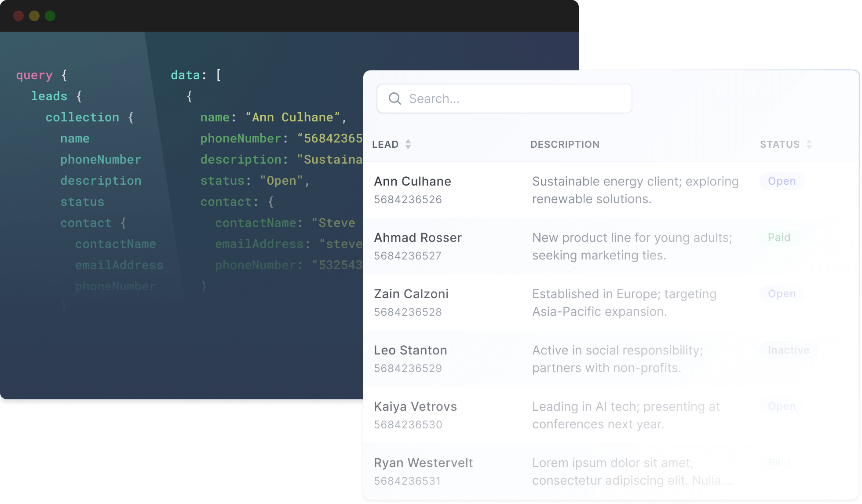Click the magnifying glass search icon
The image size is (862, 504).
[x=394, y=99]
